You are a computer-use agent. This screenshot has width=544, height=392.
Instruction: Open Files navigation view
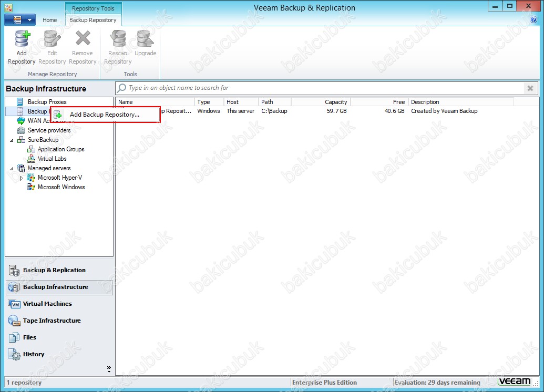click(x=59, y=337)
